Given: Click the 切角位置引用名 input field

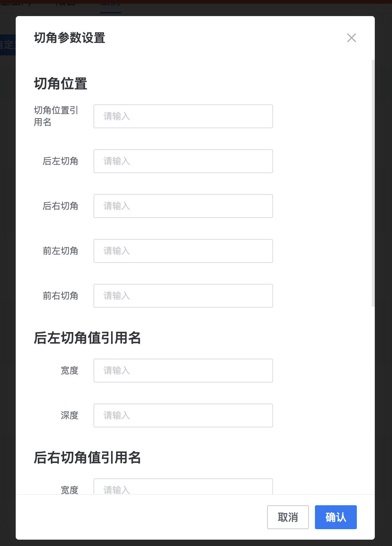Looking at the screenshot, I should click(x=183, y=116).
